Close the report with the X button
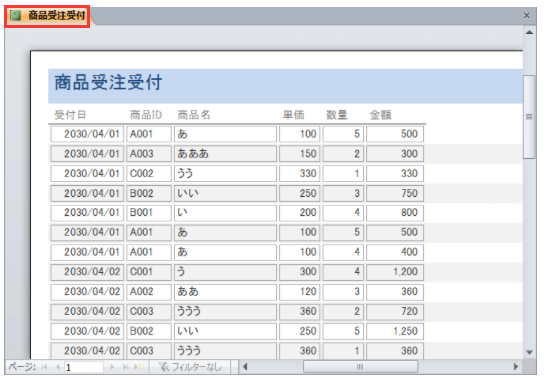 (527, 15)
